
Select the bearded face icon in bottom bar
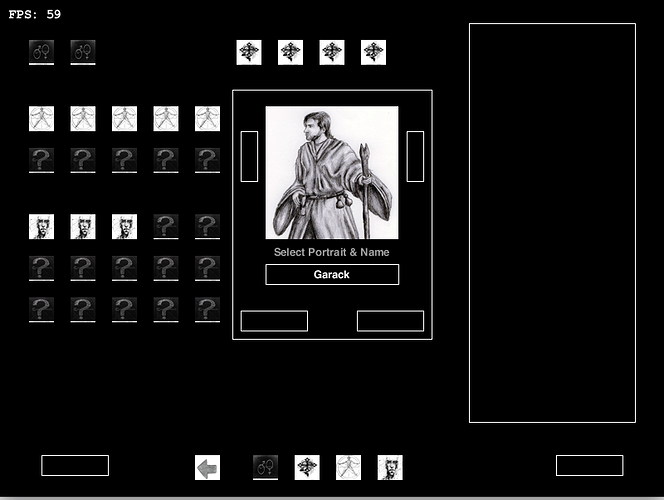click(390, 467)
